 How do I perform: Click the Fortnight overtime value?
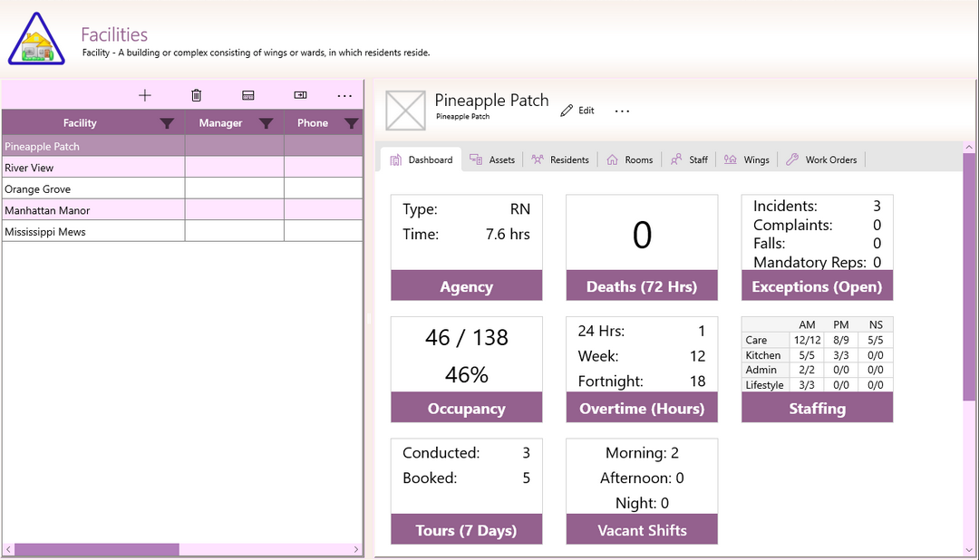tap(697, 381)
